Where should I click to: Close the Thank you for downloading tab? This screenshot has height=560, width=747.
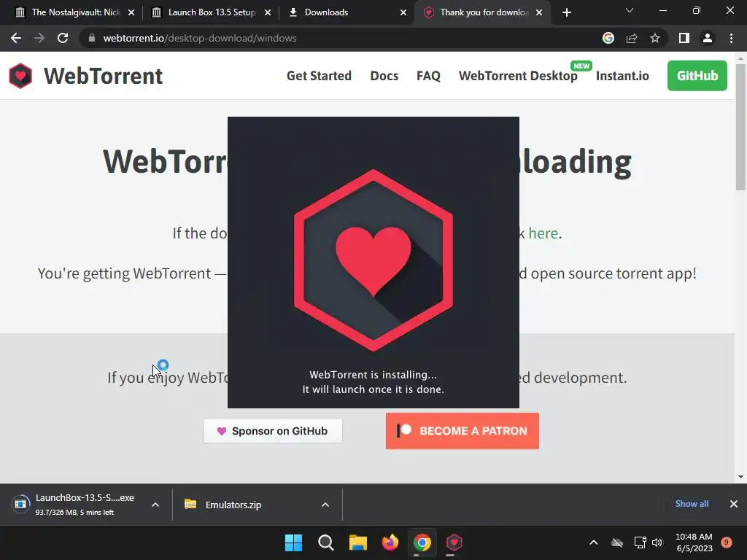(539, 12)
